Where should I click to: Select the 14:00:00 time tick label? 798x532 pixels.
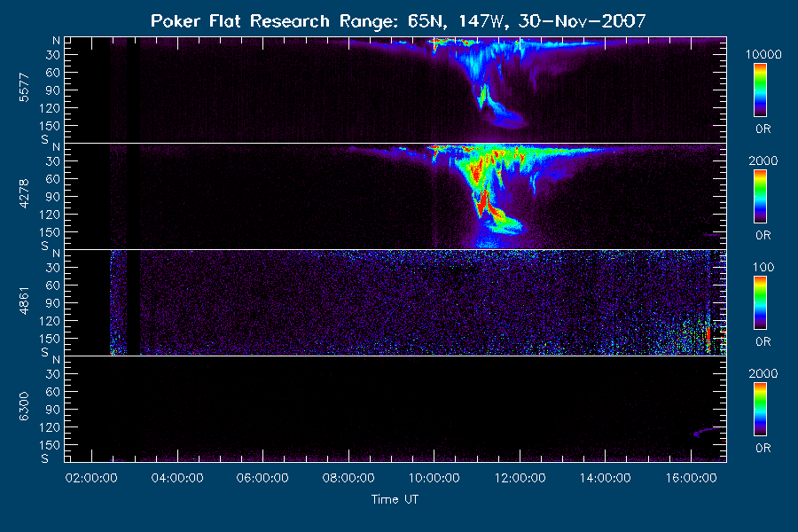point(605,478)
